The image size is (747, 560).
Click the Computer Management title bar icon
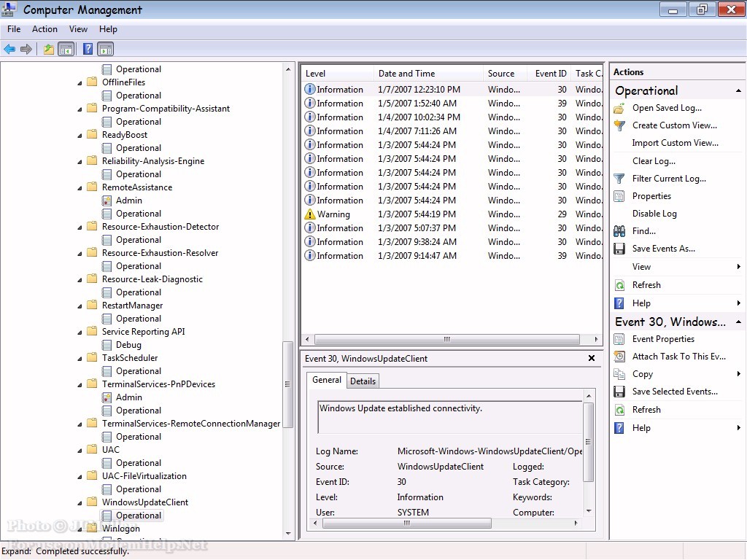[9, 9]
